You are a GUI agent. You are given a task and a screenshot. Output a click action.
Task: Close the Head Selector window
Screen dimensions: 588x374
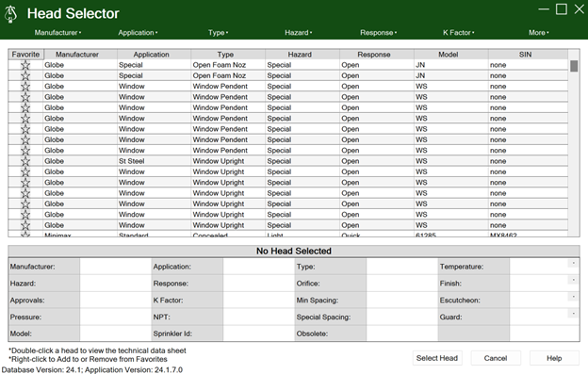(x=580, y=9)
